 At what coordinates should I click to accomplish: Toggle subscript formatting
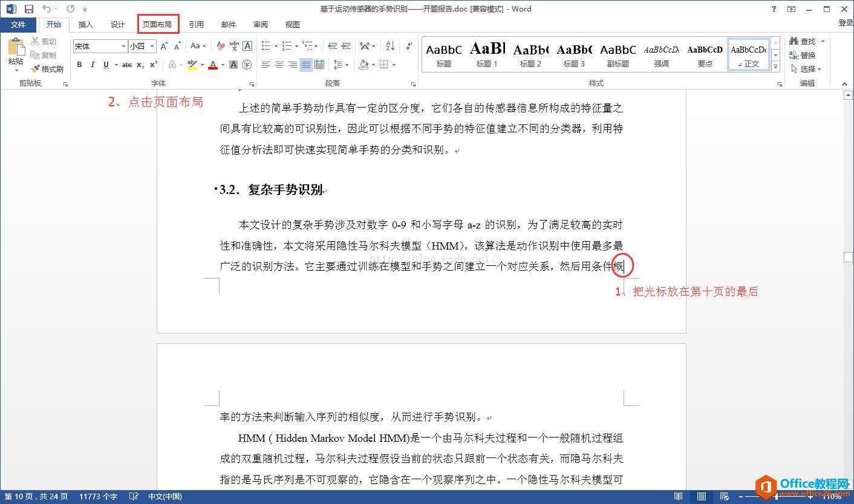tap(140, 65)
